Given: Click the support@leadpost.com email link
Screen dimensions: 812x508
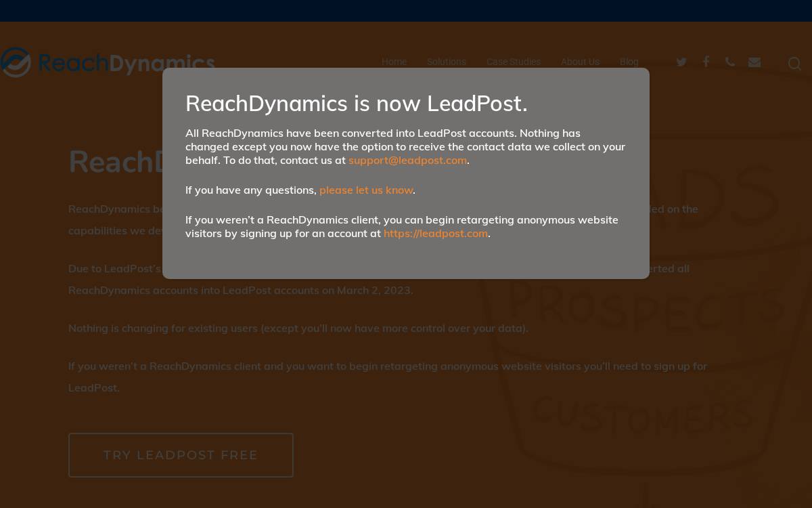Looking at the screenshot, I should coord(407,160).
